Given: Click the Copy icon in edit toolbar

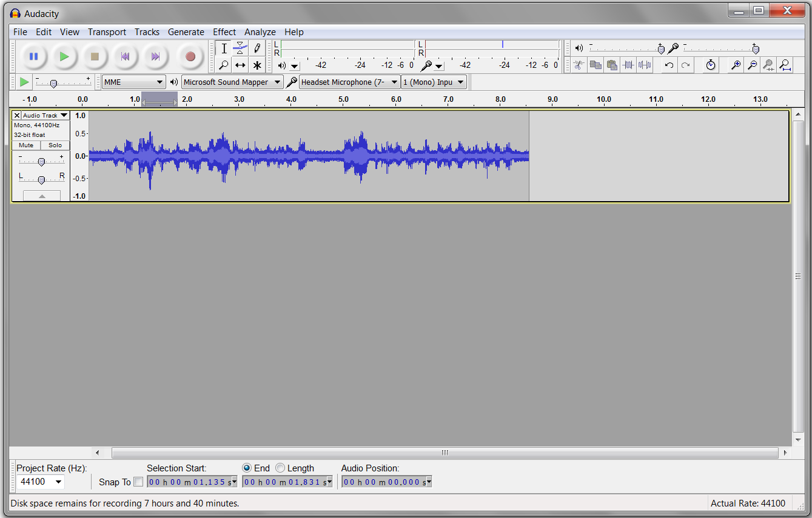Looking at the screenshot, I should coord(596,65).
